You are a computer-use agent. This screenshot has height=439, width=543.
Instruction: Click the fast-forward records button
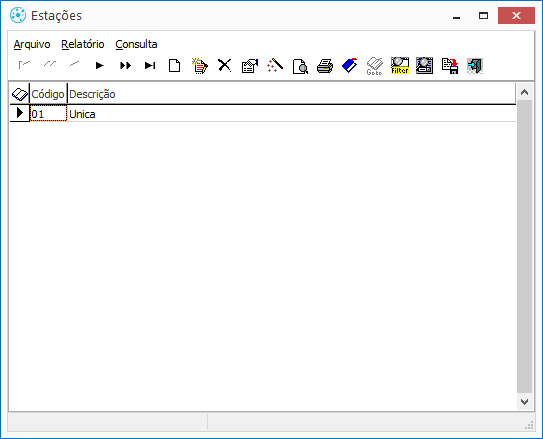(125, 65)
